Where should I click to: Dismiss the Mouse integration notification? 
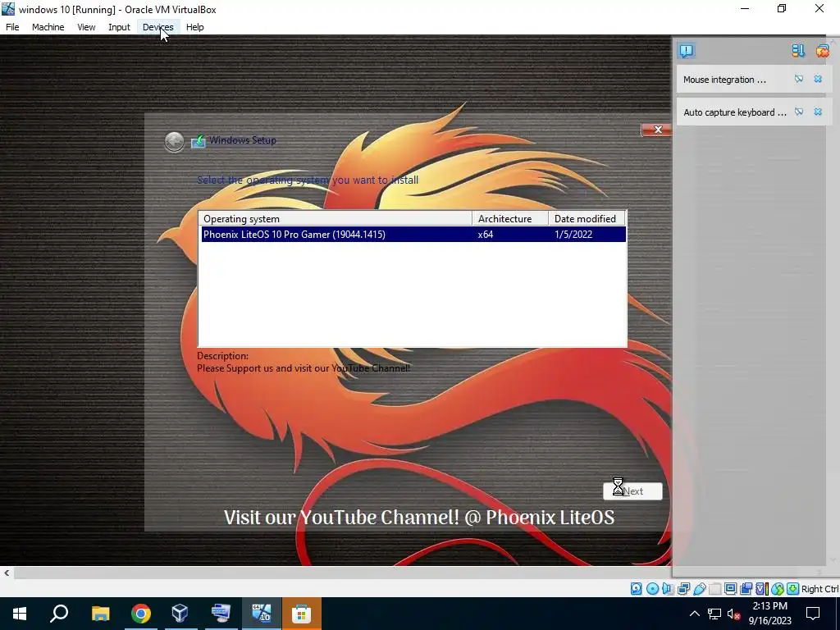(818, 80)
